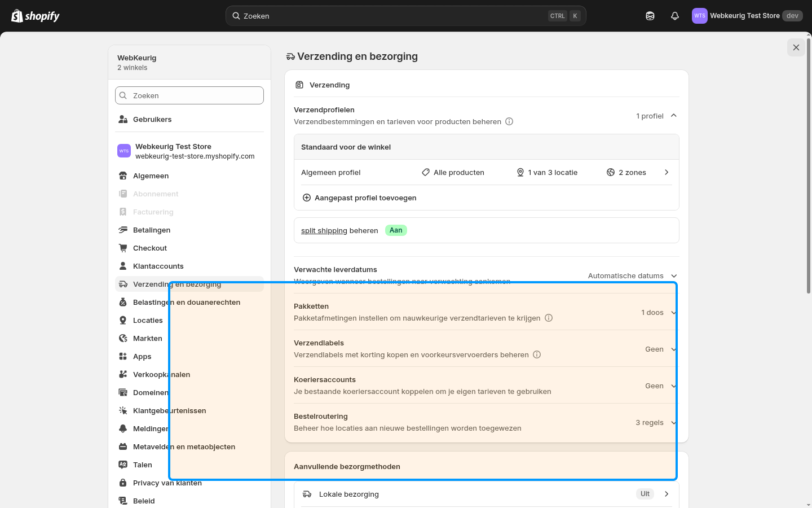The image size is (812, 508).
Task: Open Lokale bezorging settings row
Action: point(486,494)
